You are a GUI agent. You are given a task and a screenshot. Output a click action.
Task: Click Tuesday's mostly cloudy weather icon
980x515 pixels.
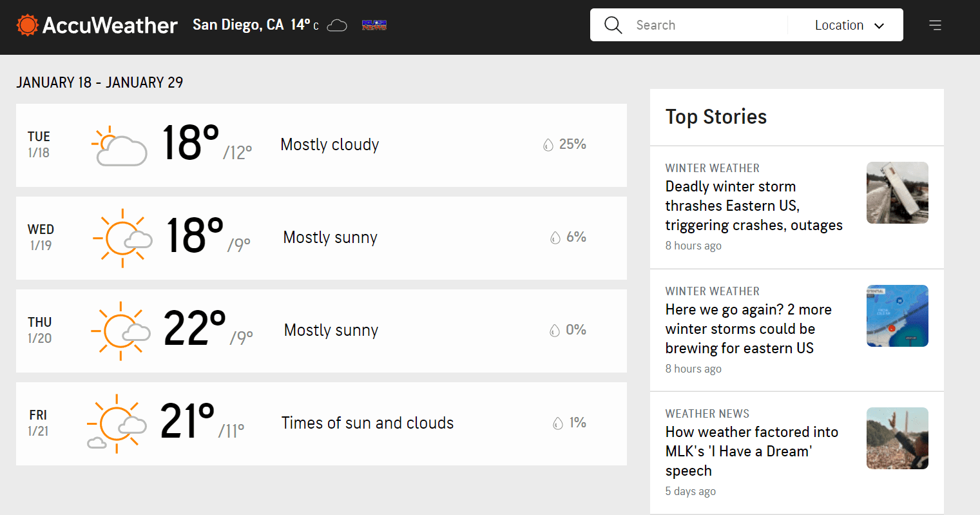coord(119,146)
